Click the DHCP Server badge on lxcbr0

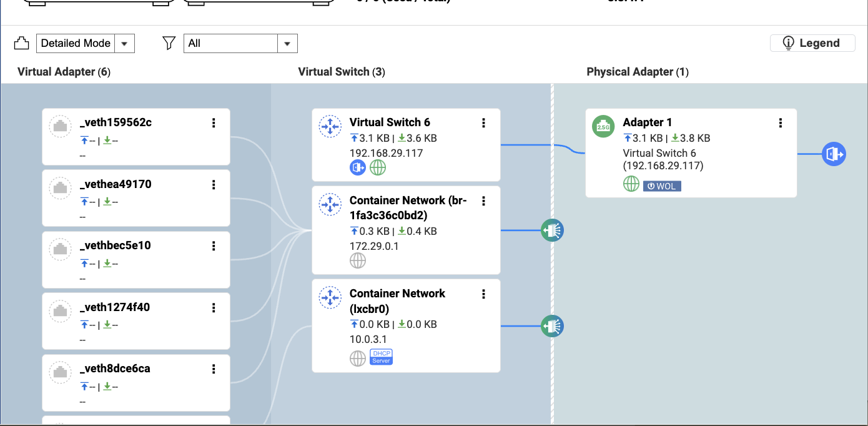381,357
